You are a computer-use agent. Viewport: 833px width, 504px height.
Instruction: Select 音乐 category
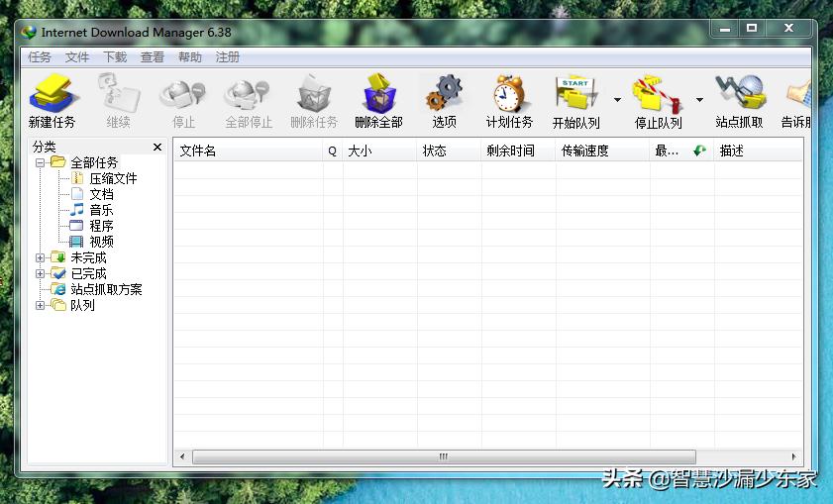(101, 210)
